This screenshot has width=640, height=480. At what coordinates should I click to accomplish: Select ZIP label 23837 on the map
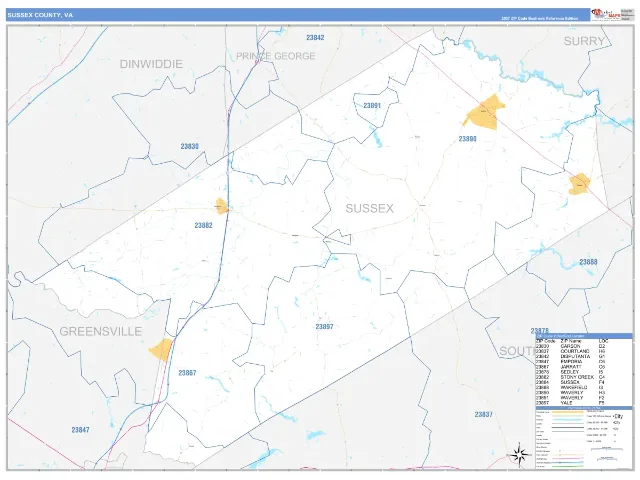point(483,415)
